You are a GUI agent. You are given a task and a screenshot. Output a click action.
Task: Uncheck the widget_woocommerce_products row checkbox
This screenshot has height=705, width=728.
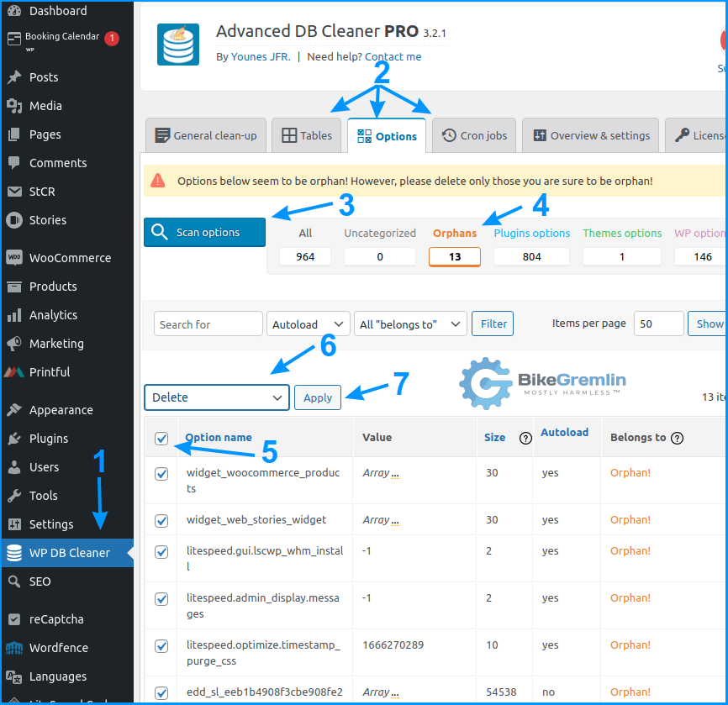(x=161, y=474)
